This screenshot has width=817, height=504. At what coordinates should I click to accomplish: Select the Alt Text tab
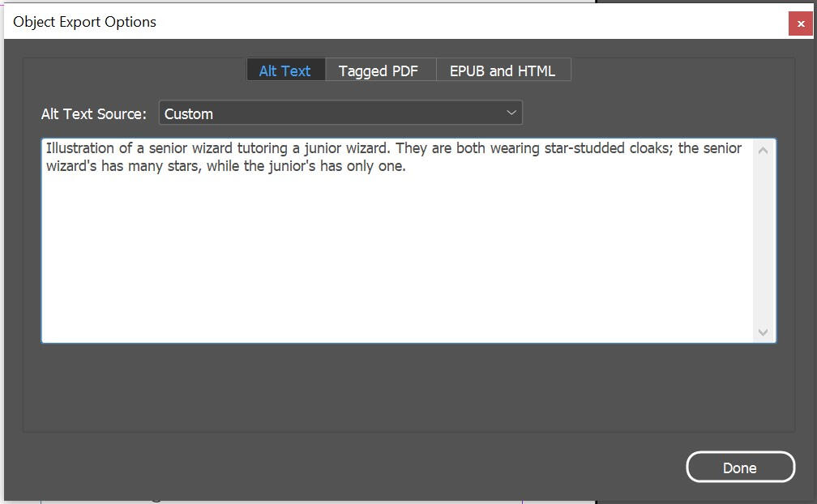(x=285, y=70)
